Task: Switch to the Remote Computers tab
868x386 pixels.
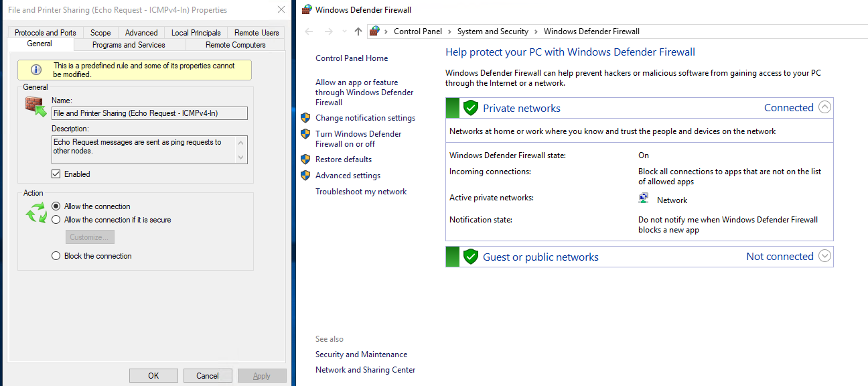Action: pyautogui.click(x=236, y=45)
